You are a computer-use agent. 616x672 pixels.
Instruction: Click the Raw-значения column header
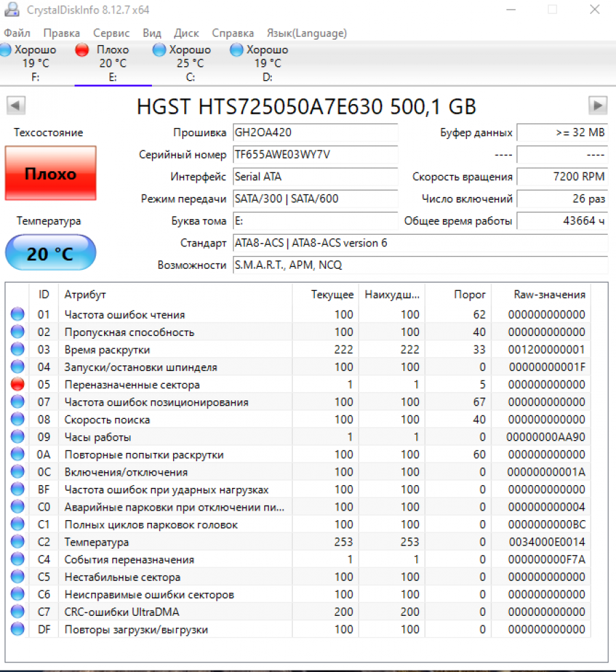(x=549, y=294)
